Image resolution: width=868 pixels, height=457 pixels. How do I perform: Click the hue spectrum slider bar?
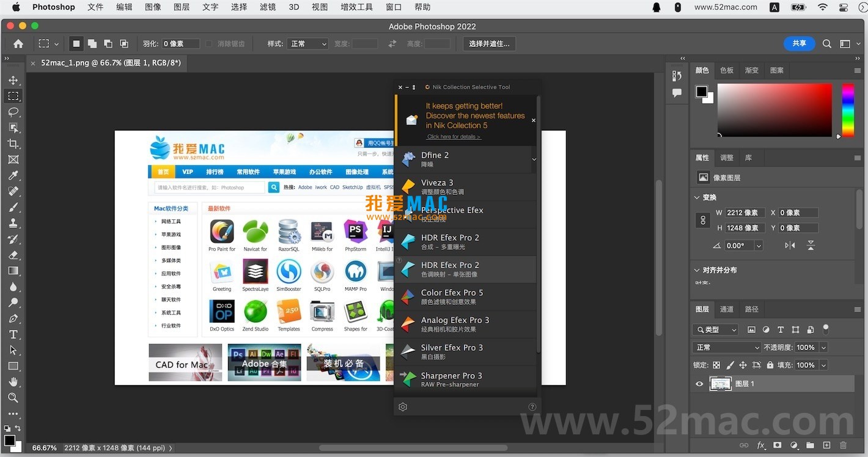pyautogui.click(x=848, y=110)
